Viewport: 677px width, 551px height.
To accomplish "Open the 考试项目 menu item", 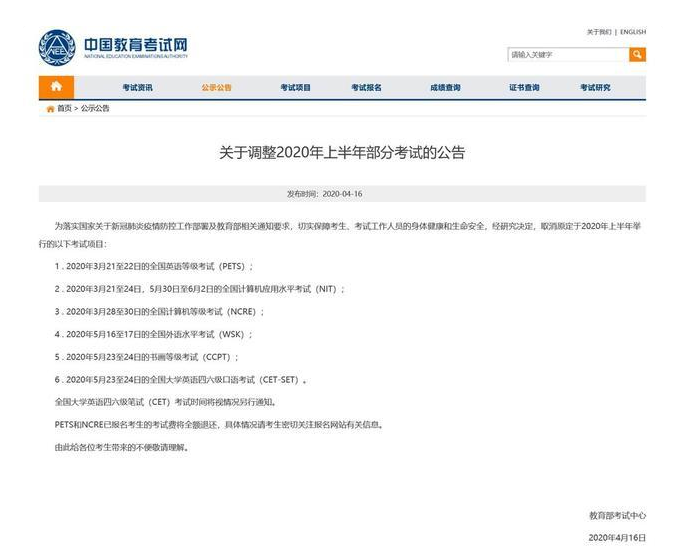I will pyautogui.click(x=296, y=88).
